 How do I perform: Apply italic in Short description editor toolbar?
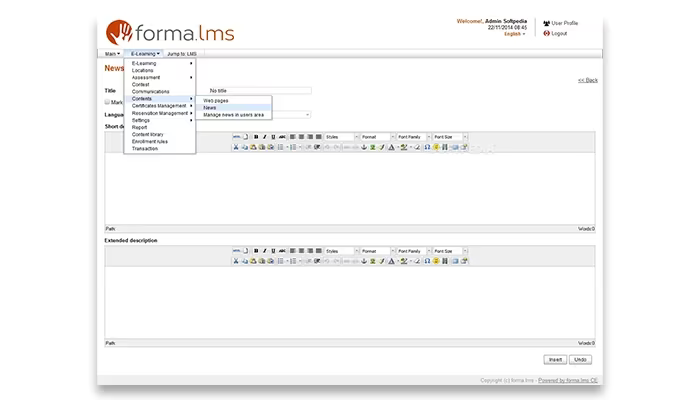pyautogui.click(x=265, y=137)
